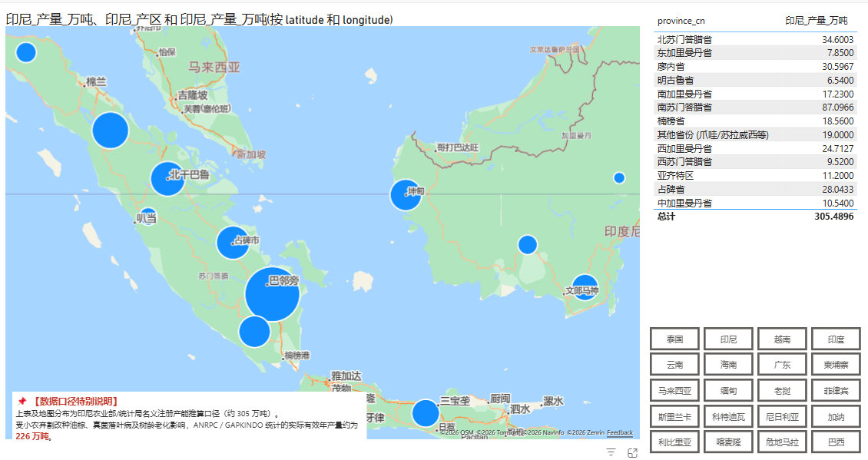This screenshot has height=460, width=868.
Task: Click the bubble just below the 巴邻旁 bubble
Action: tap(255, 332)
